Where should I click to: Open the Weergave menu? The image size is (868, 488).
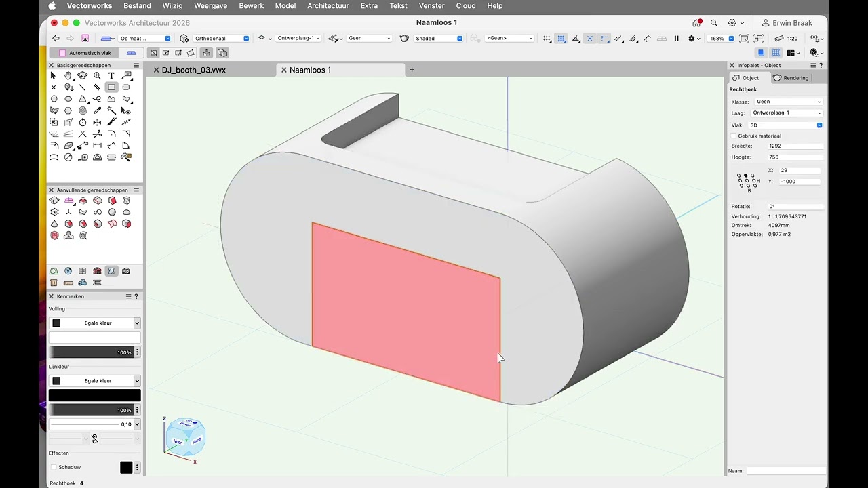[x=211, y=5]
